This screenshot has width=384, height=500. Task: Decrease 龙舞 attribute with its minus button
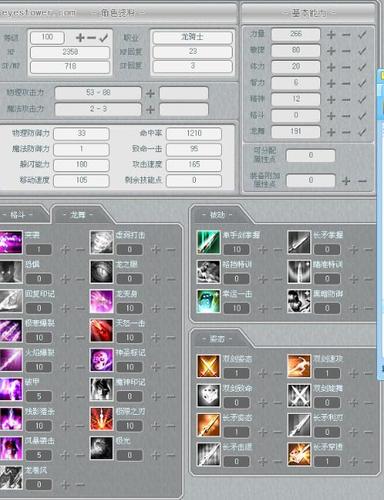(x=346, y=132)
